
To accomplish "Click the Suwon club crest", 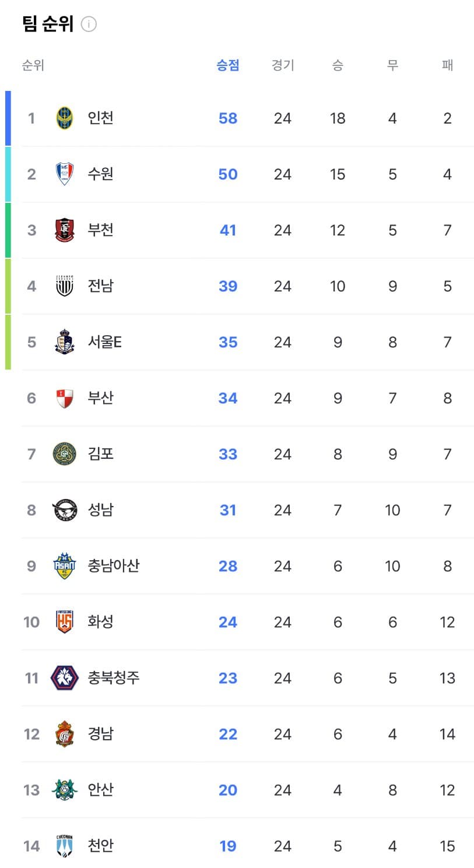I will (65, 174).
